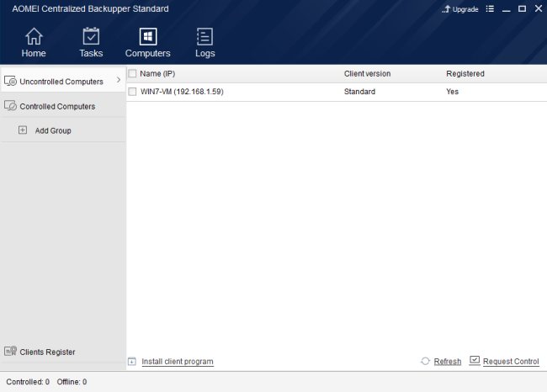Open the menu list icon in title bar
Screen dimensions: 547x392
coord(490,8)
